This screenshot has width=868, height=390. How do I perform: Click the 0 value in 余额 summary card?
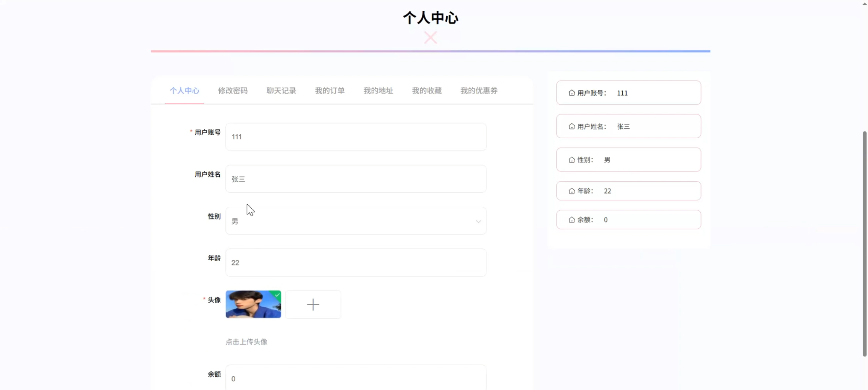[606, 220]
